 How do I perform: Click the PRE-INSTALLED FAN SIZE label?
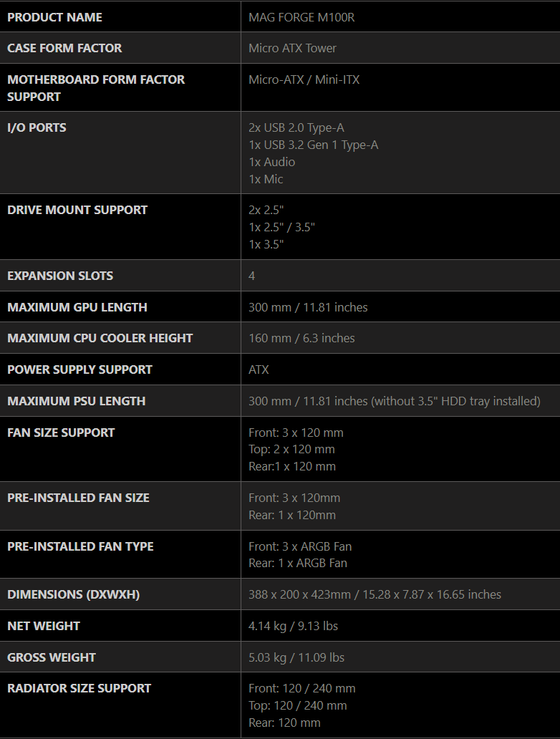coord(78,498)
